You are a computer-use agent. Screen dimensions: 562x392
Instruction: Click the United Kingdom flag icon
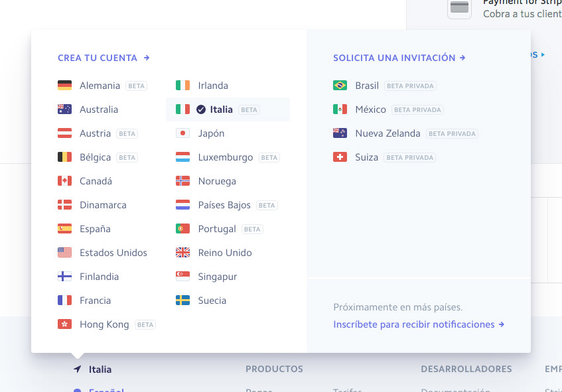pyautogui.click(x=182, y=253)
